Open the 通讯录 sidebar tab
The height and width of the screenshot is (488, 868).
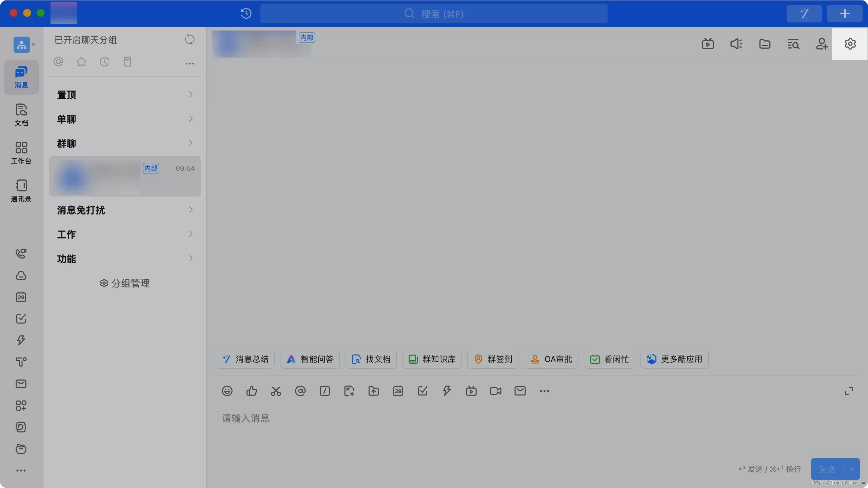pos(21,191)
